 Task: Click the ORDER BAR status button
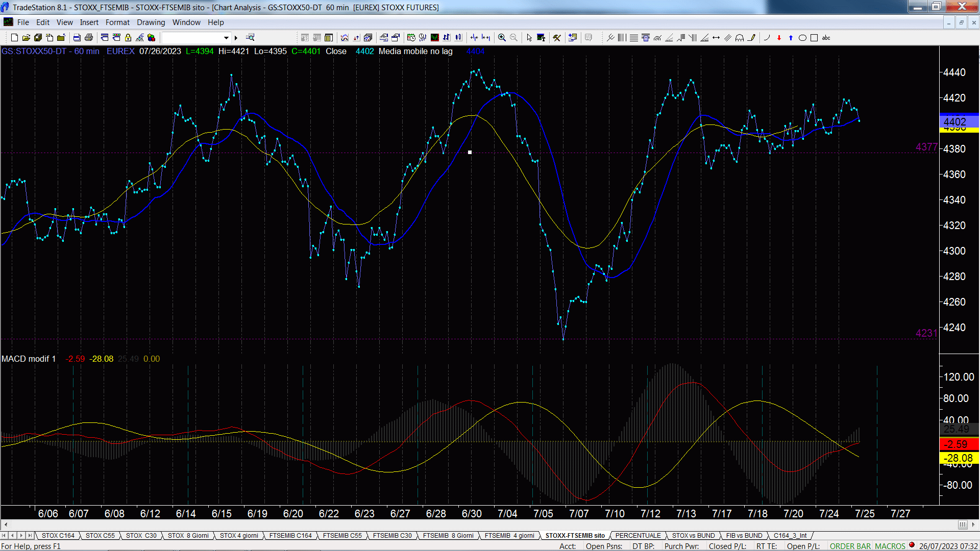(x=850, y=546)
